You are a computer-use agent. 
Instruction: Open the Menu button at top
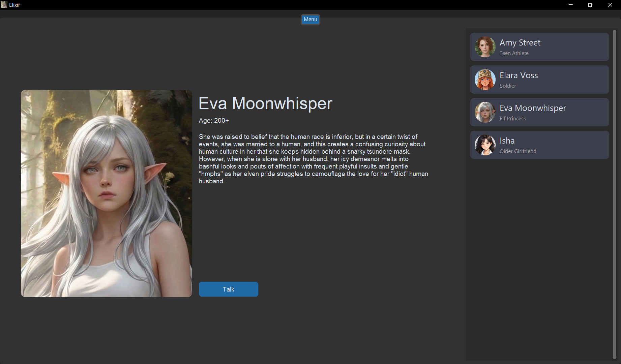pyautogui.click(x=310, y=20)
